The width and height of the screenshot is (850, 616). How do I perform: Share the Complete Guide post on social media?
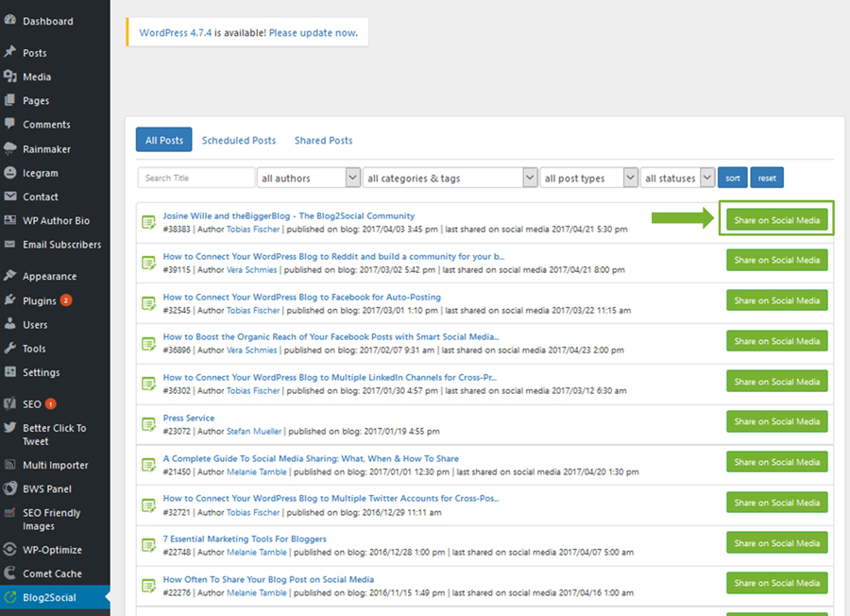(x=777, y=462)
